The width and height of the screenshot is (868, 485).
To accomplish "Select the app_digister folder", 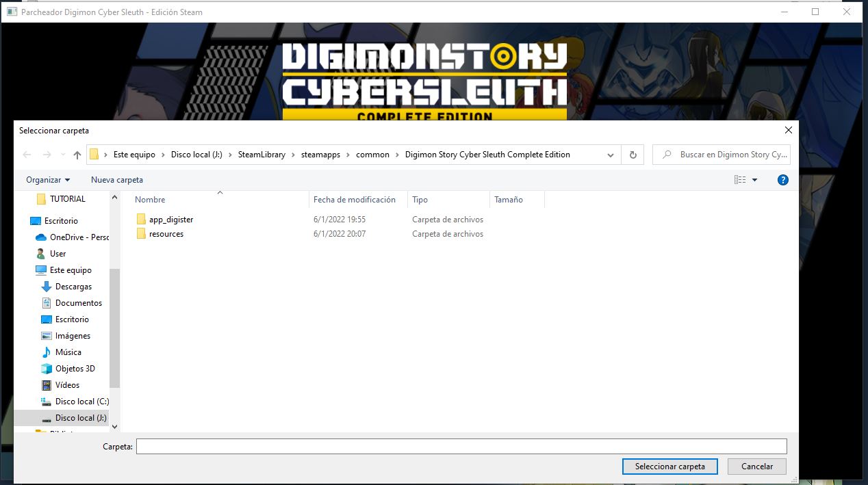I will click(171, 220).
